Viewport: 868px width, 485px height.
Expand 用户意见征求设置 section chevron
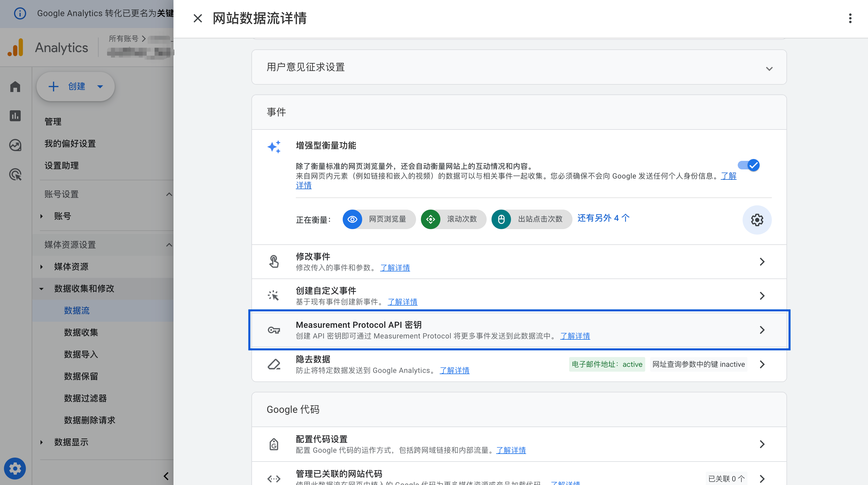click(769, 69)
